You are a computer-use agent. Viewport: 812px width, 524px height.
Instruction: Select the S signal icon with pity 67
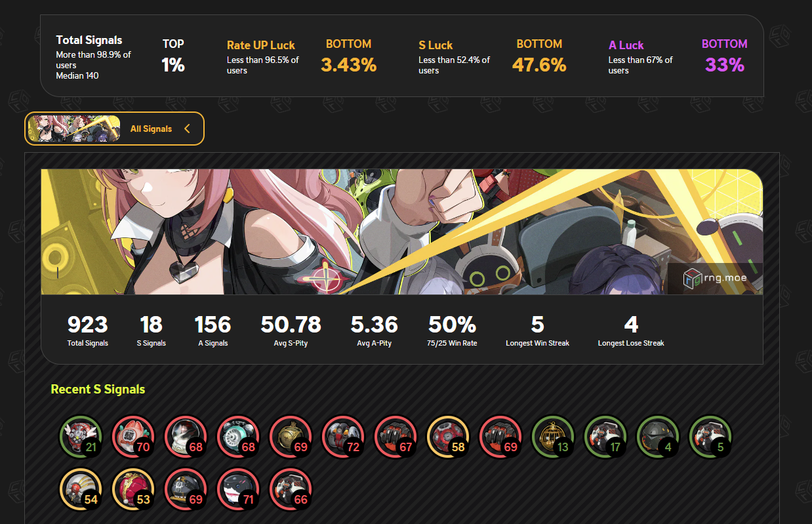(x=396, y=437)
